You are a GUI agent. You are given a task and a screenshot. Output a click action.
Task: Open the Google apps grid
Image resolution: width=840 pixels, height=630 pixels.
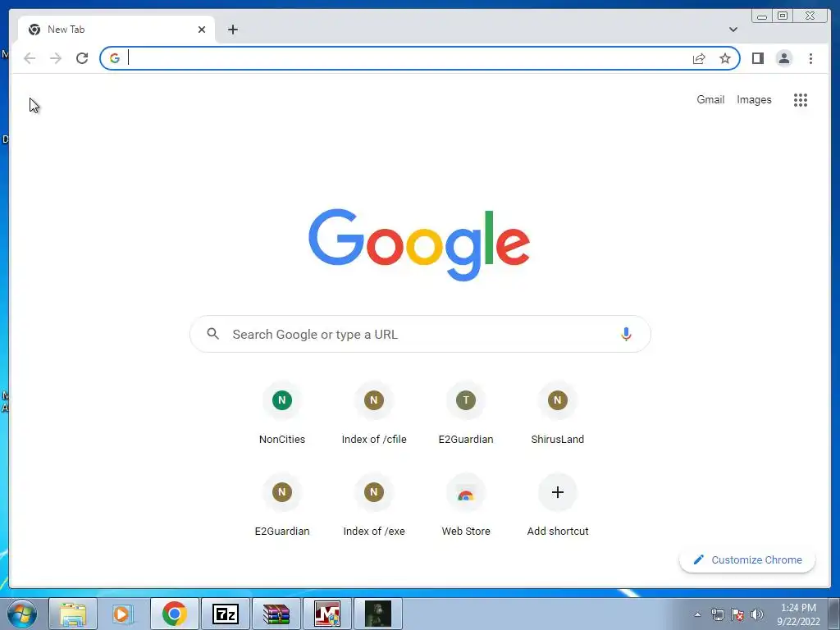[x=801, y=99]
